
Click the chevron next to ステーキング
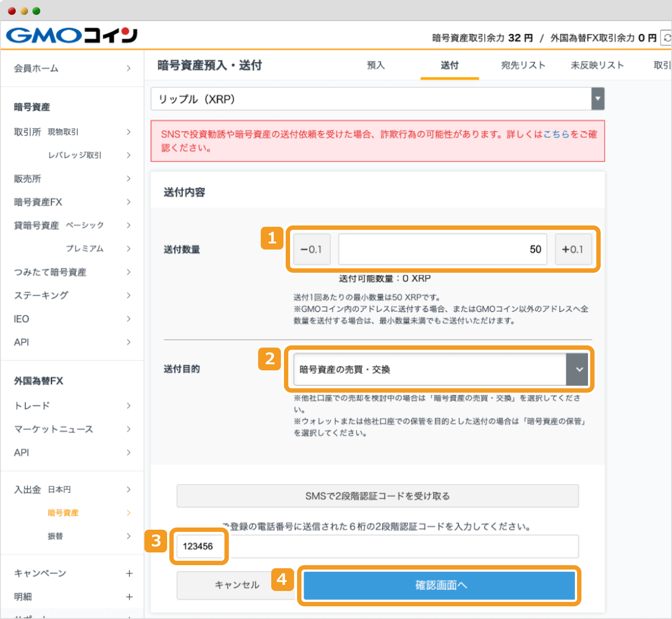[129, 295]
